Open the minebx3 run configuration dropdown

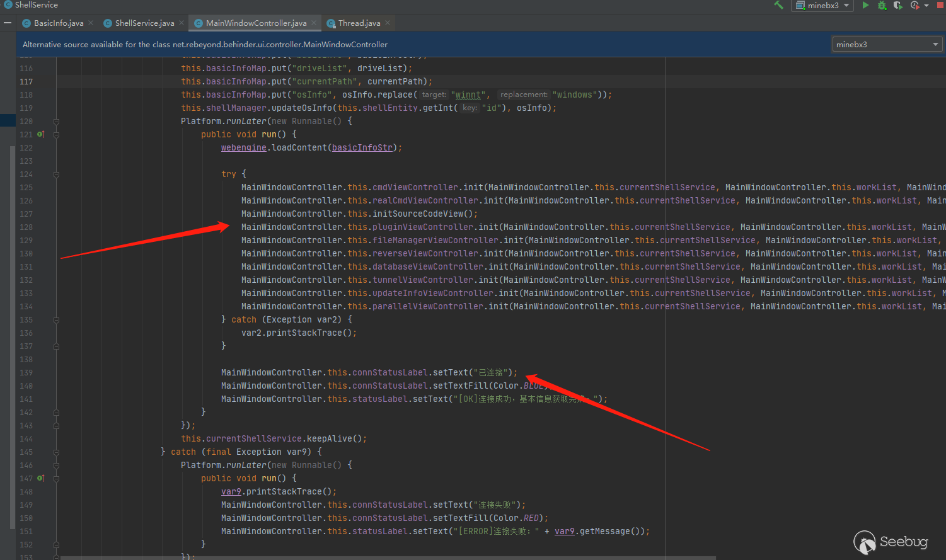tap(822, 5)
